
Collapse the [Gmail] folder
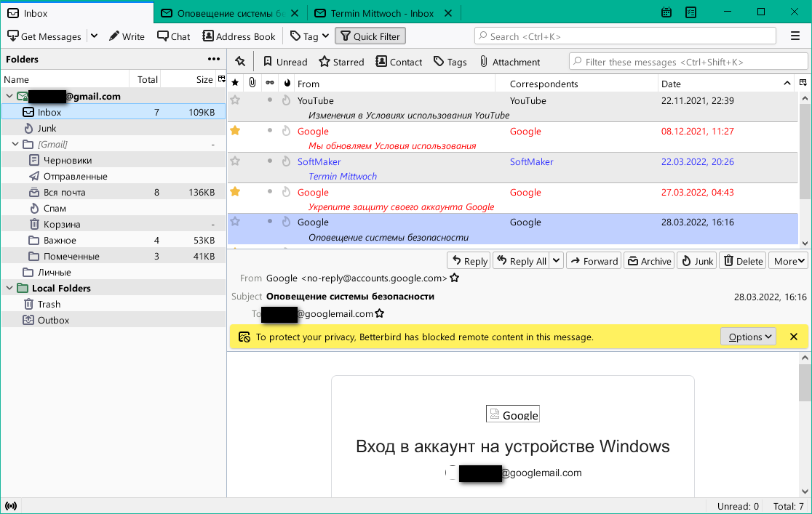pyautogui.click(x=15, y=145)
